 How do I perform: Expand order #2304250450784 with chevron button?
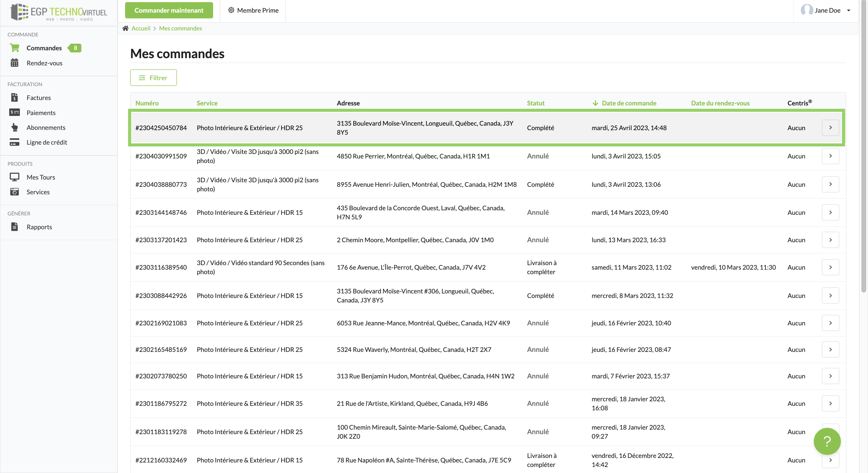point(830,128)
